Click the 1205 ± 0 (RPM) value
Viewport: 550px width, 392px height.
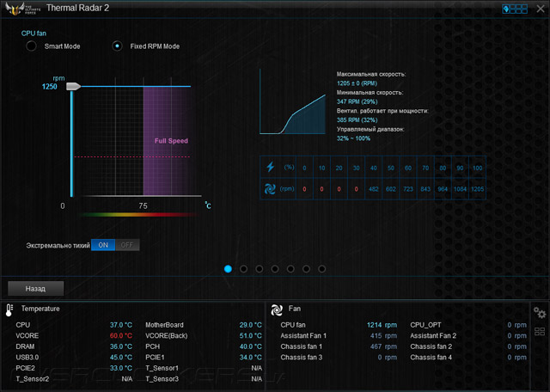[357, 83]
